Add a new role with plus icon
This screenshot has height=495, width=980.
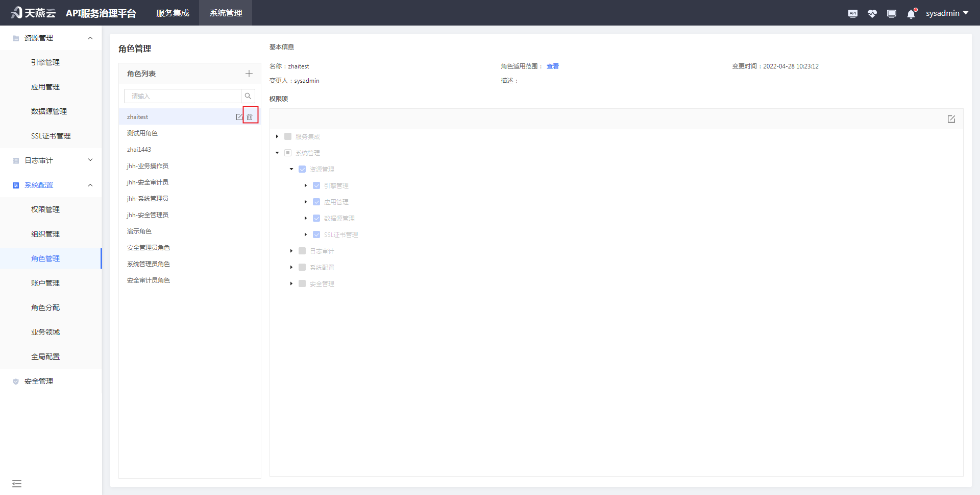(x=249, y=74)
